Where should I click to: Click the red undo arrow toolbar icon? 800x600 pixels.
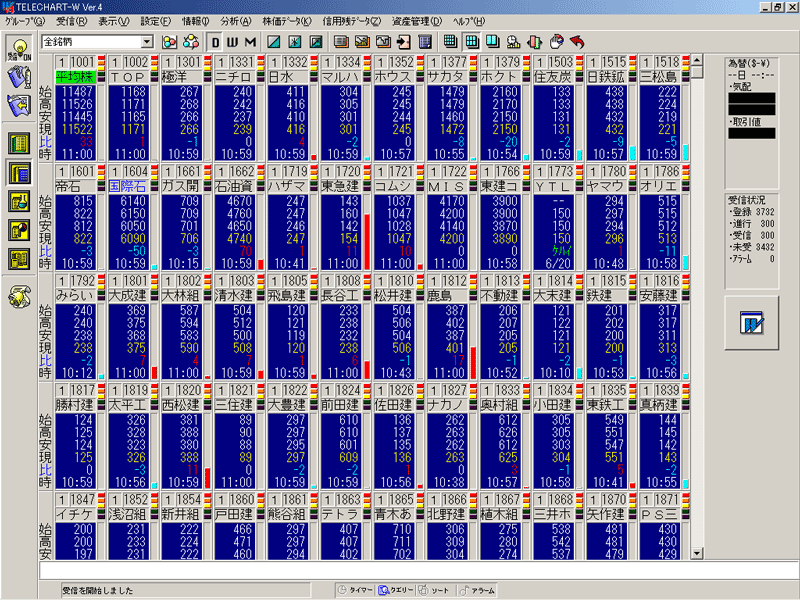577,42
